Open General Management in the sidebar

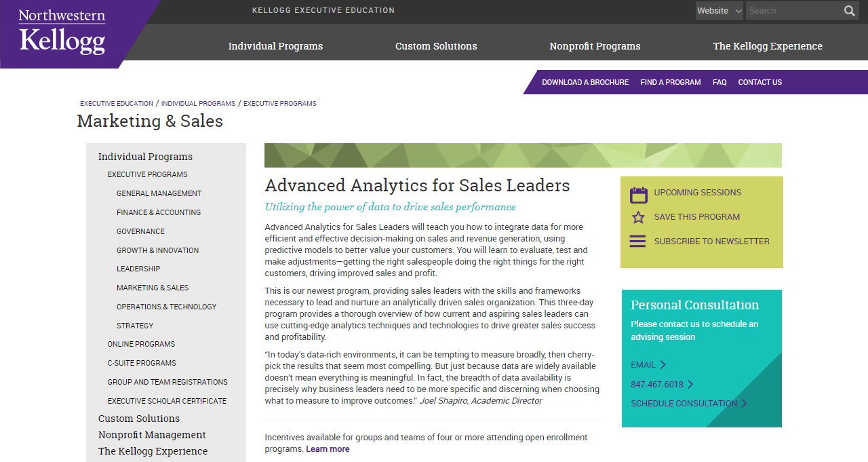(x=159, y=193)
